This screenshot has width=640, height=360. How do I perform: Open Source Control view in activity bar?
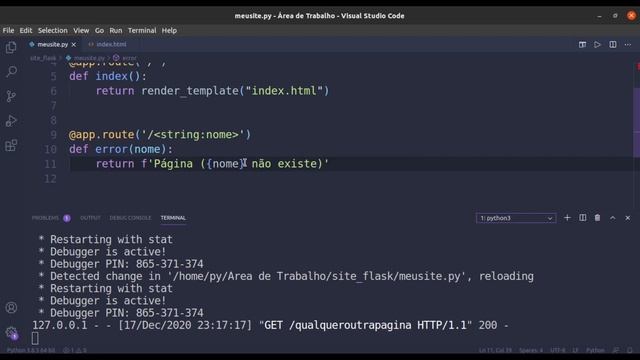tap(11, 96)
